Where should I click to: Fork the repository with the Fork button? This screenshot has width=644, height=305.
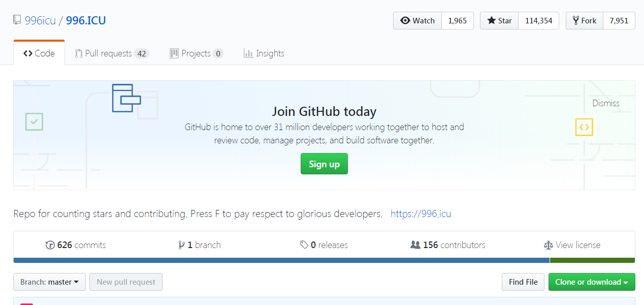tap(585, 21)
